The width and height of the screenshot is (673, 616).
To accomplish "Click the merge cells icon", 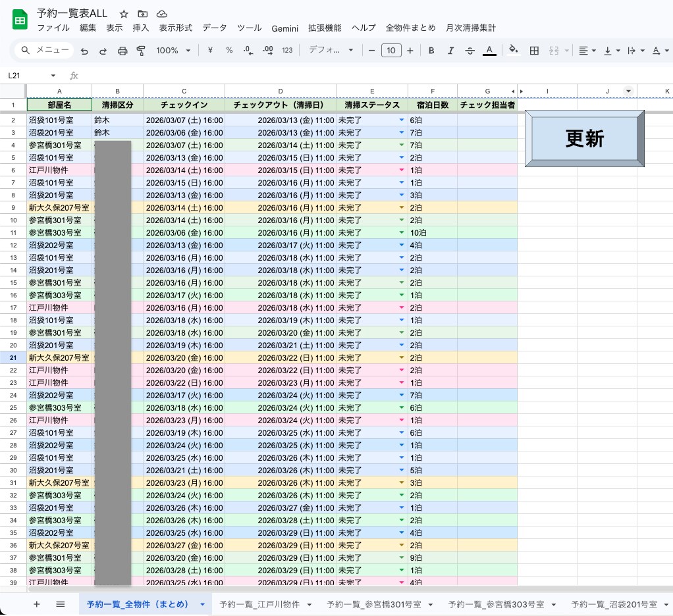I will point(554,51).
